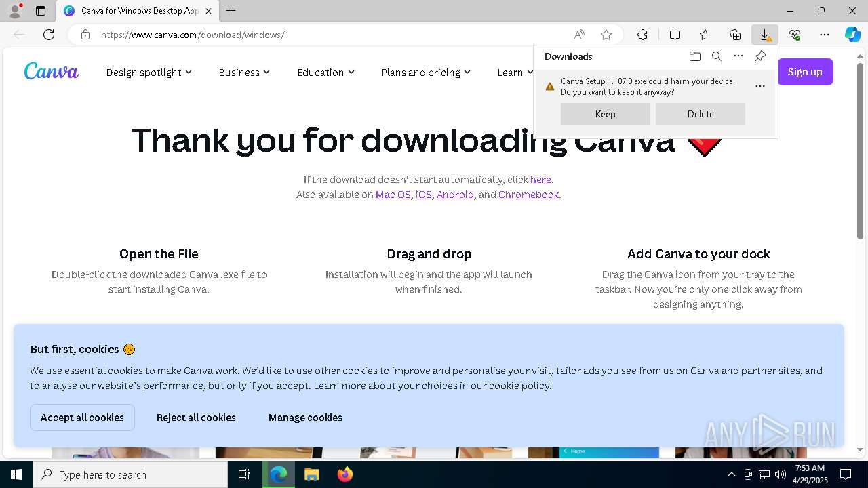
Task: Click the 'here' download link
Action: 540,180
